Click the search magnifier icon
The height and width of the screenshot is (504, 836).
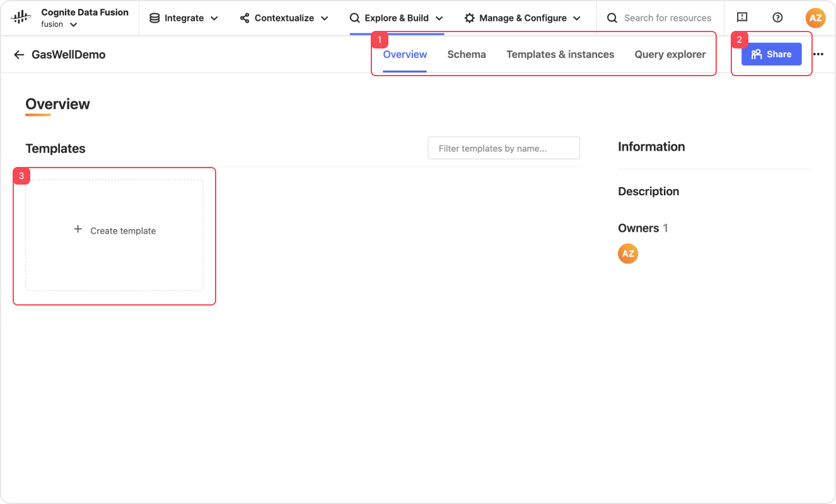tap(612, 18)
